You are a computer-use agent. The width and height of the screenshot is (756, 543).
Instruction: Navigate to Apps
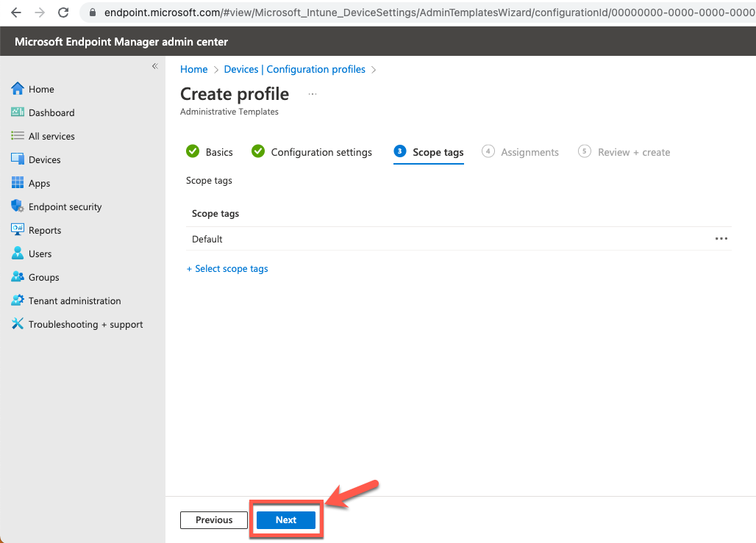pyautogui.click(x=40, y=183)
